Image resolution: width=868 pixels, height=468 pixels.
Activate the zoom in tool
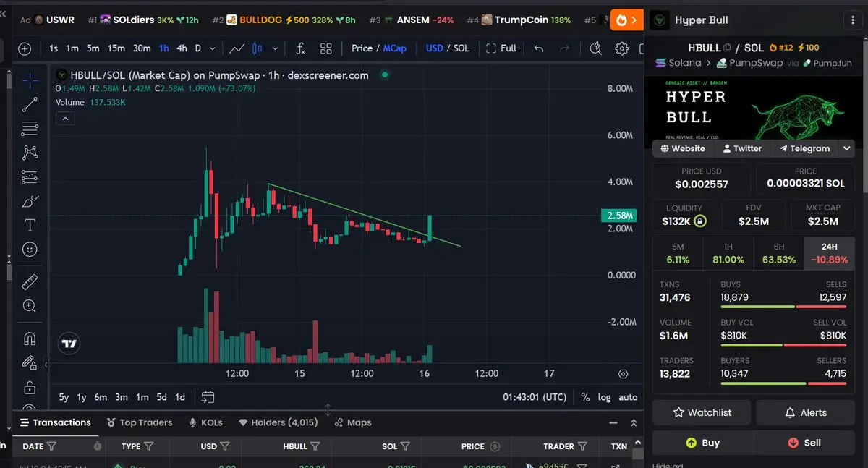[30, 305]
